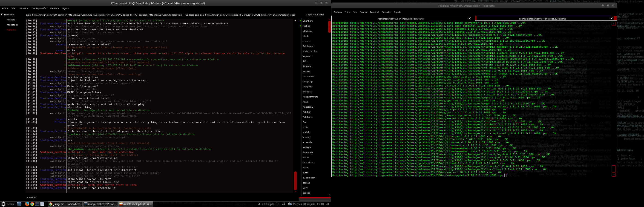Open terminal launcher in the panel
This screenshot has width=644, height=207.
pos(37,204)
